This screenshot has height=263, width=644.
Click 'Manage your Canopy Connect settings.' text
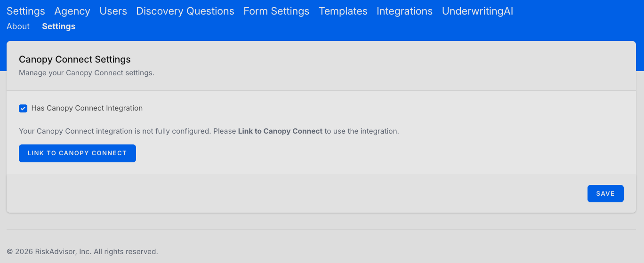tap(87, 73)
